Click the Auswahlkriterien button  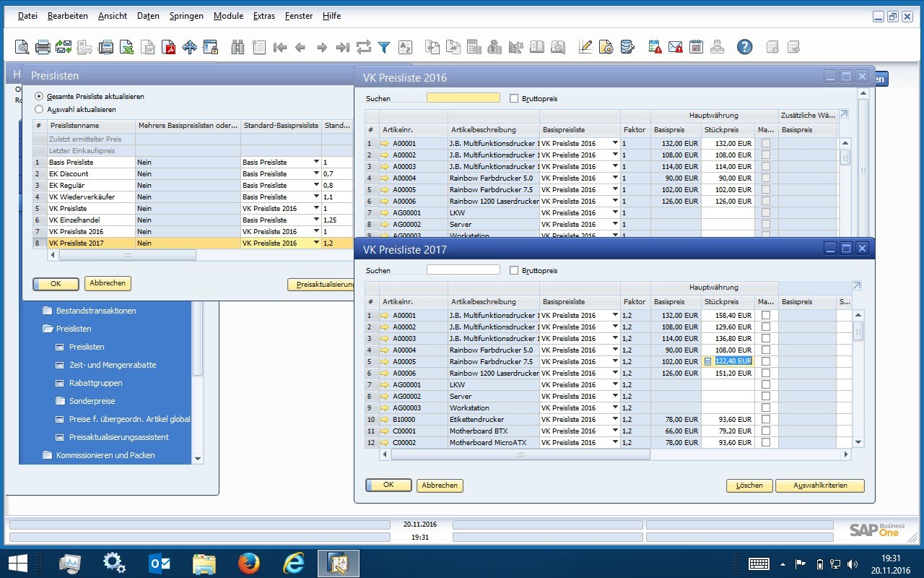pyautogui.click(x=819, y=486)
